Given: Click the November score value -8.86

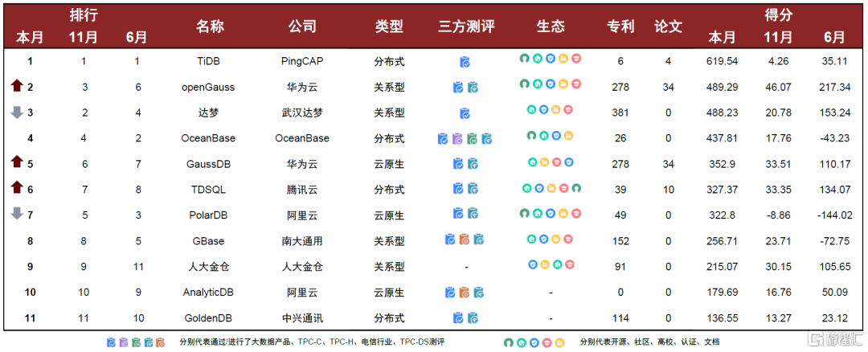Looking at the screenshot, I should [x=778, y=215].
